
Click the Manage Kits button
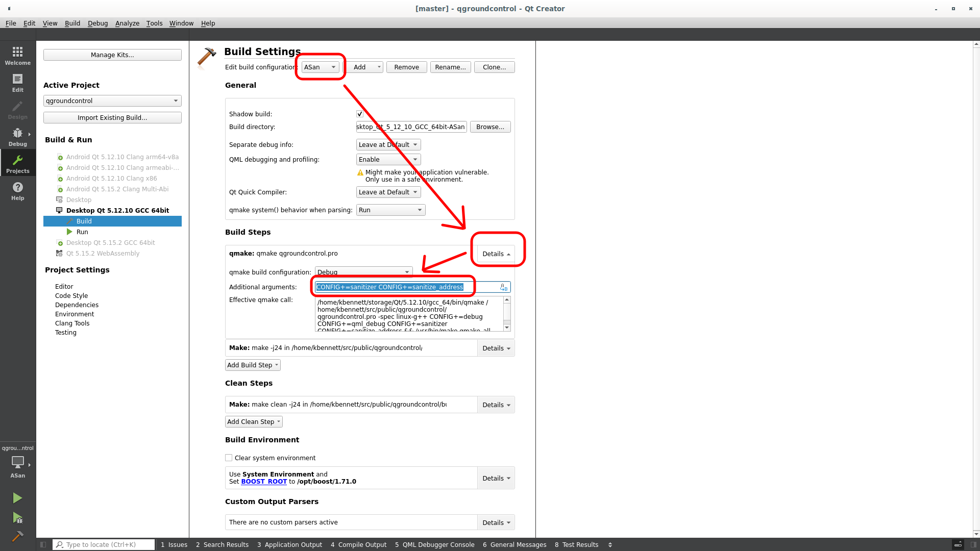(112, 55)
